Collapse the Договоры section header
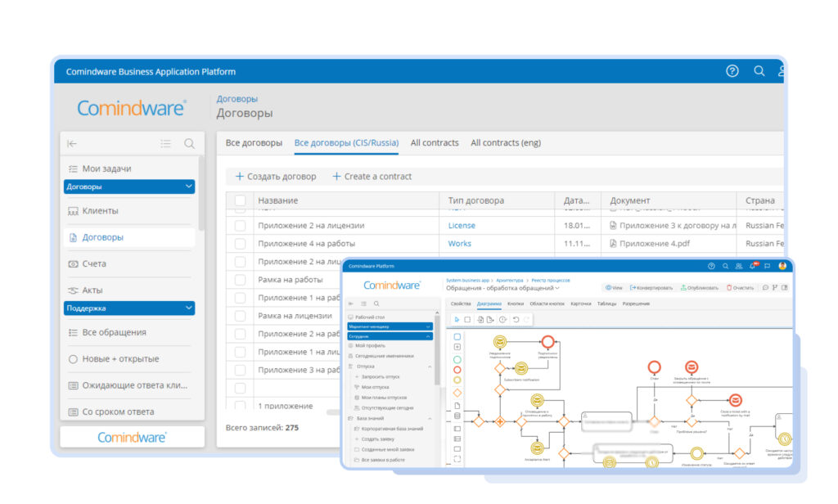Viewport: 838px width, 504px height. pos(128,187)
